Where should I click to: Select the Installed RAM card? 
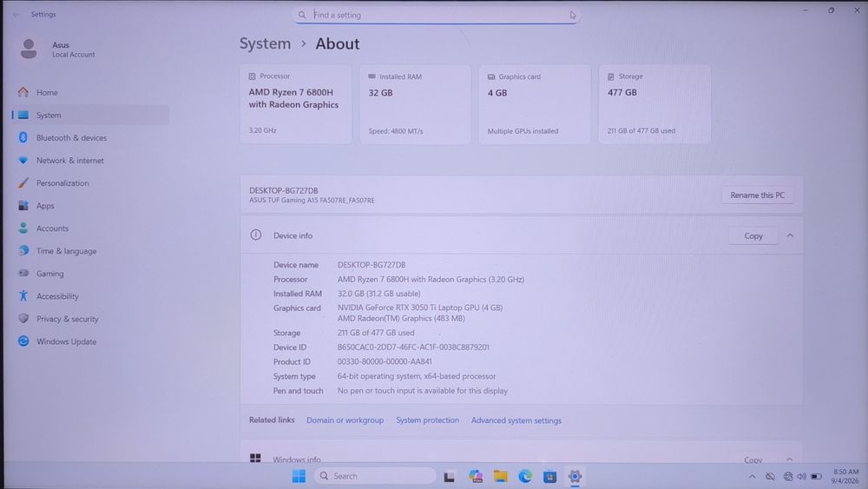pyautogui.click(x=415, y=104)
